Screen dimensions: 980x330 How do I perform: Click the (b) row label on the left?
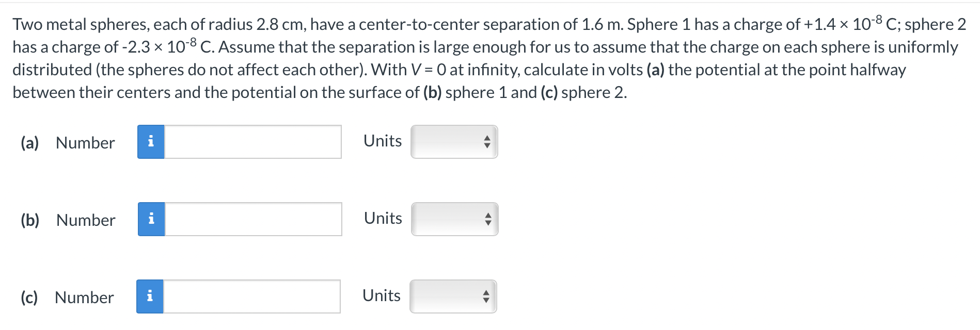coord(29,220)
